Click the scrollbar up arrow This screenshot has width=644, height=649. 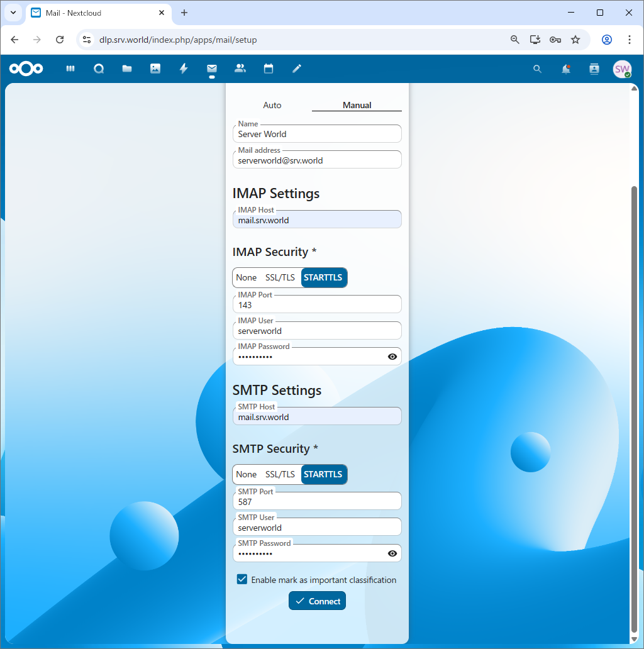[x=634, y=89]
